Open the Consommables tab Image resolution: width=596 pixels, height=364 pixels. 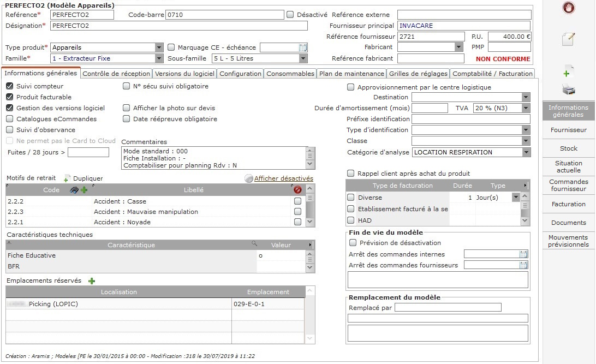290,74
